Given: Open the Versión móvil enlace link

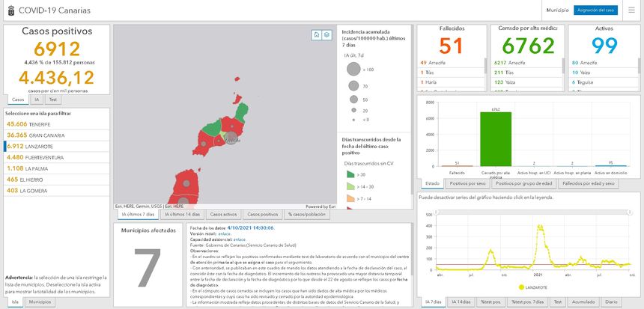Looking at the screenshot, I should [x=225, y=233].
